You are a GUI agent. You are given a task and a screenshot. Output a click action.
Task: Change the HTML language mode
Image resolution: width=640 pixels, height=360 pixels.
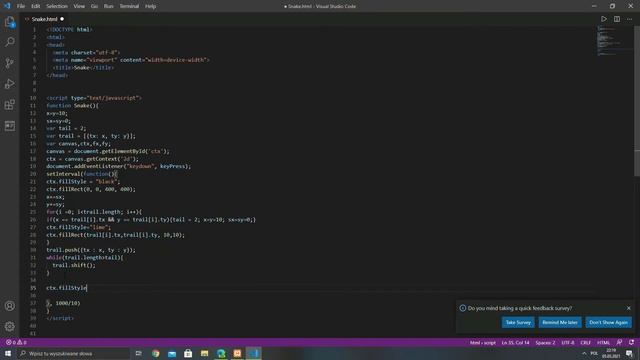pos(603,342)
